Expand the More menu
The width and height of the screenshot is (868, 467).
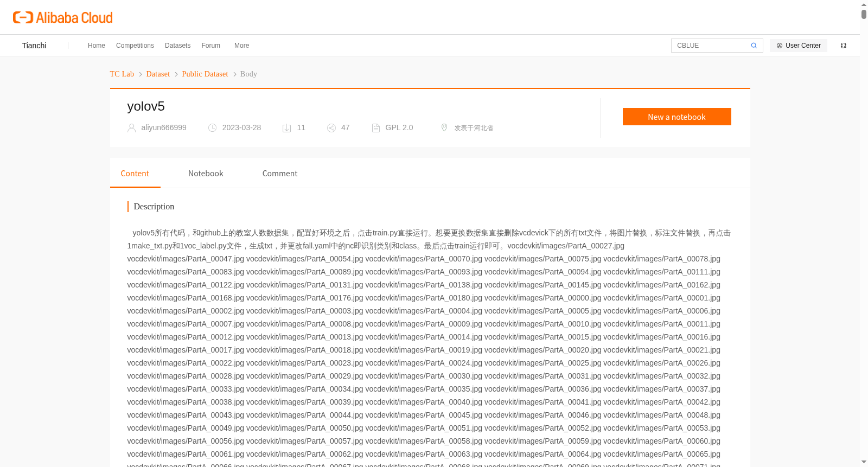click(x=242, y=46)
